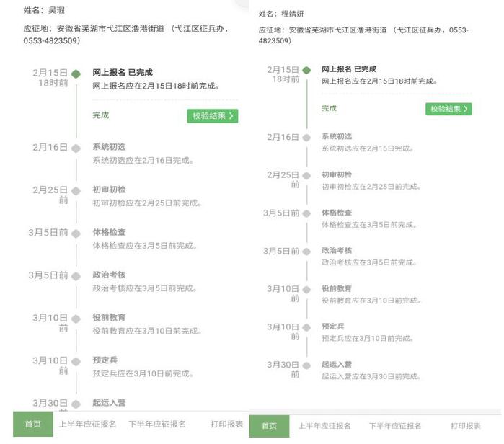Screen dimensions: 504x444
Task: Click 体格检查 timeline dot in 吴瑕's panel
Action: [76, 233]
